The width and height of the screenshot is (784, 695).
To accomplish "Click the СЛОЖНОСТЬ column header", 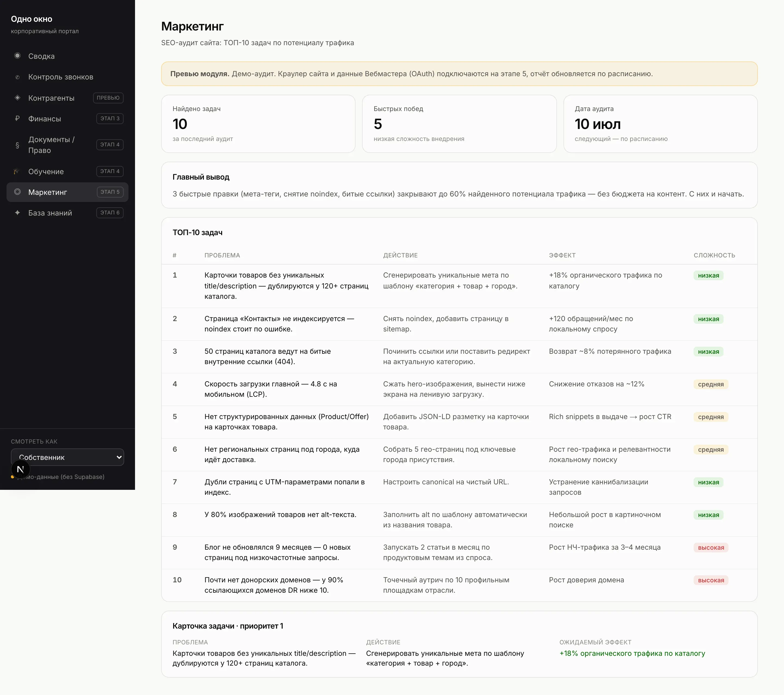I will [714, 255].
